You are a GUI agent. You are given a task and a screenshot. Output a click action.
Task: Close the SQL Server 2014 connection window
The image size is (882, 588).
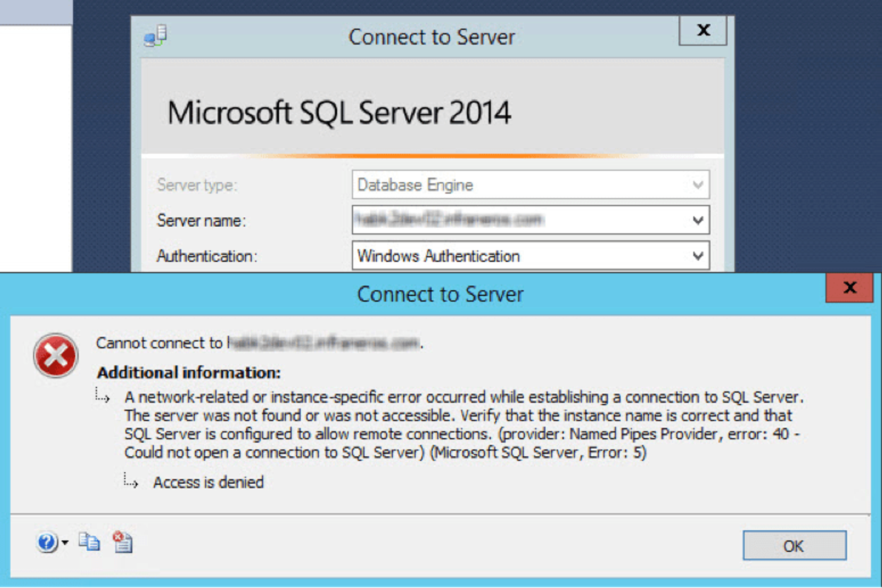coord(703,31)
